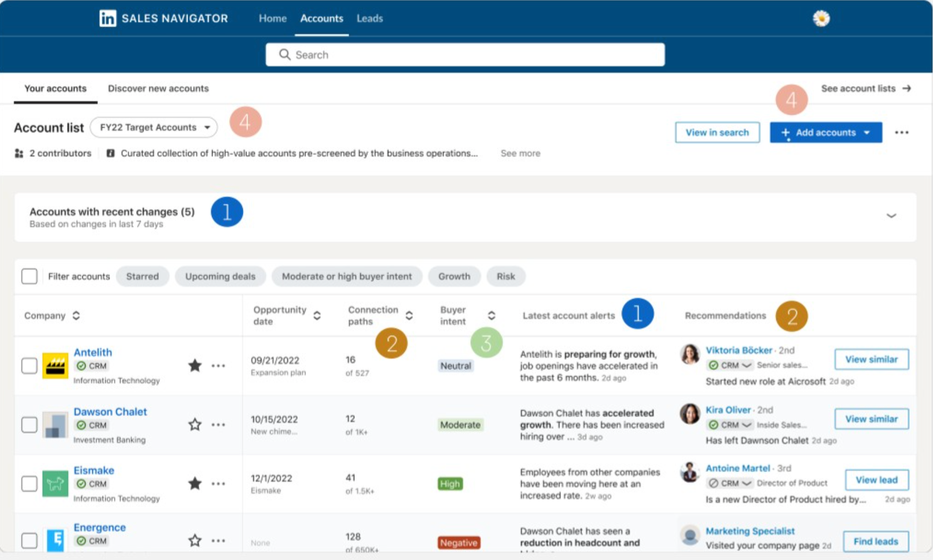Click the list description note icon
Image resolution: width=933 pixels, height=560 pixels.
[x=111, y=154]
